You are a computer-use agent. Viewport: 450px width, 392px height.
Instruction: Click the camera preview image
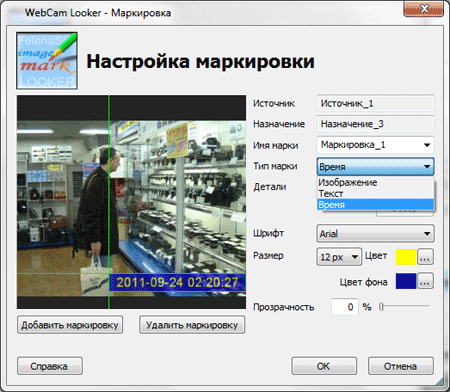tap(131, 202)
